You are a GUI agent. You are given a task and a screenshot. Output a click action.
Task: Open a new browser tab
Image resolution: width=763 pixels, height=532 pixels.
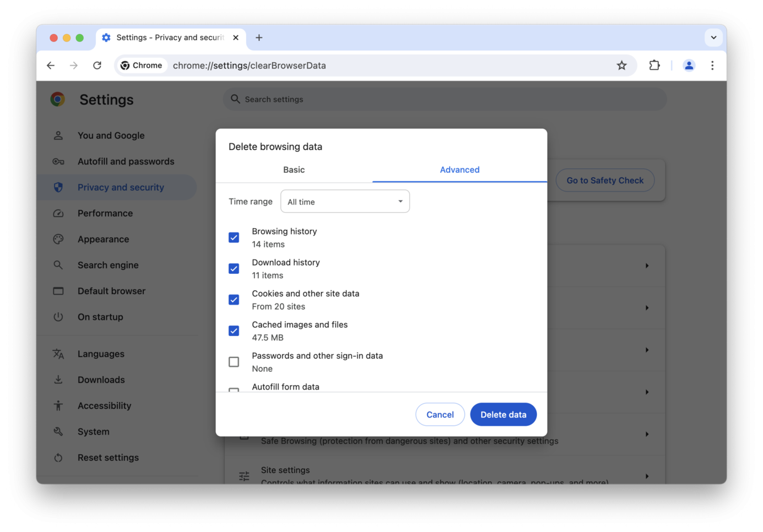click(x=259, y=38)
